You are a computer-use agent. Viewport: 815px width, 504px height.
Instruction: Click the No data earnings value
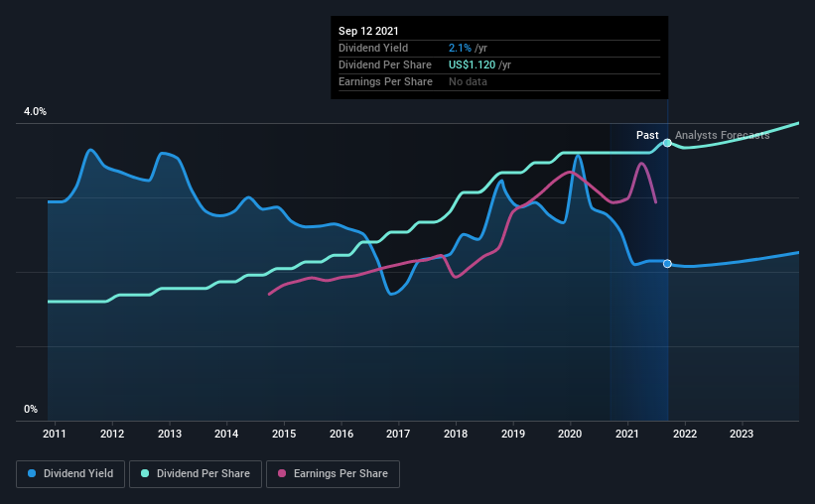pos(468,82)
